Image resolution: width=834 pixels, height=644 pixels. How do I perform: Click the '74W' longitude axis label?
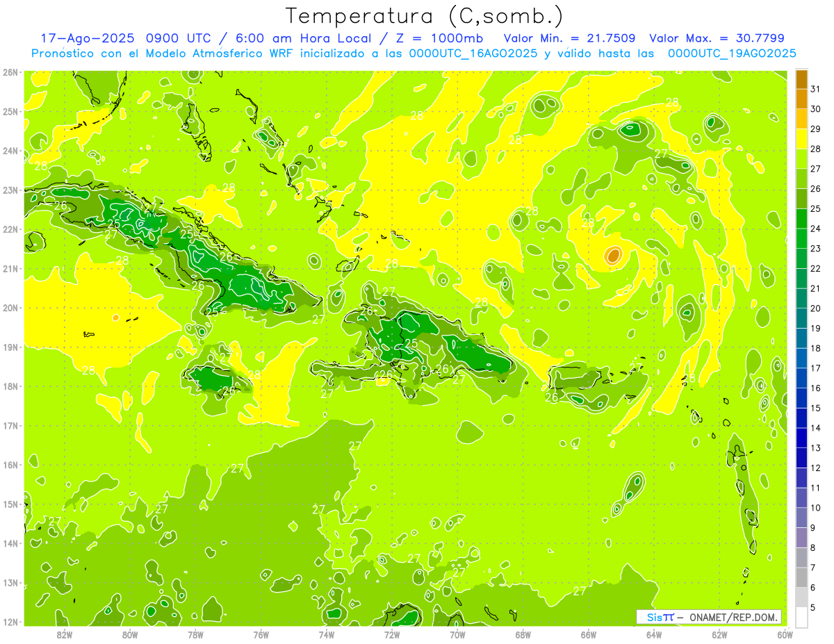point(327,634)
